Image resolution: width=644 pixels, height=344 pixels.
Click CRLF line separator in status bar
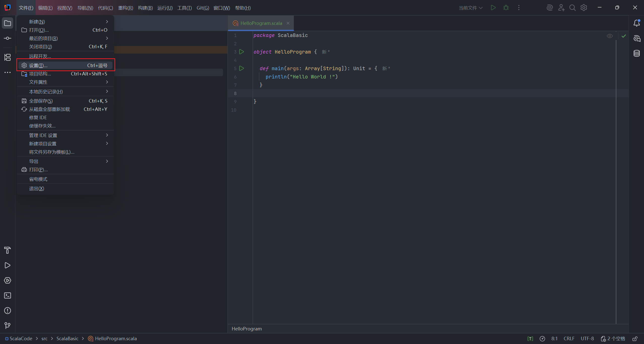(x=569, y=339)
